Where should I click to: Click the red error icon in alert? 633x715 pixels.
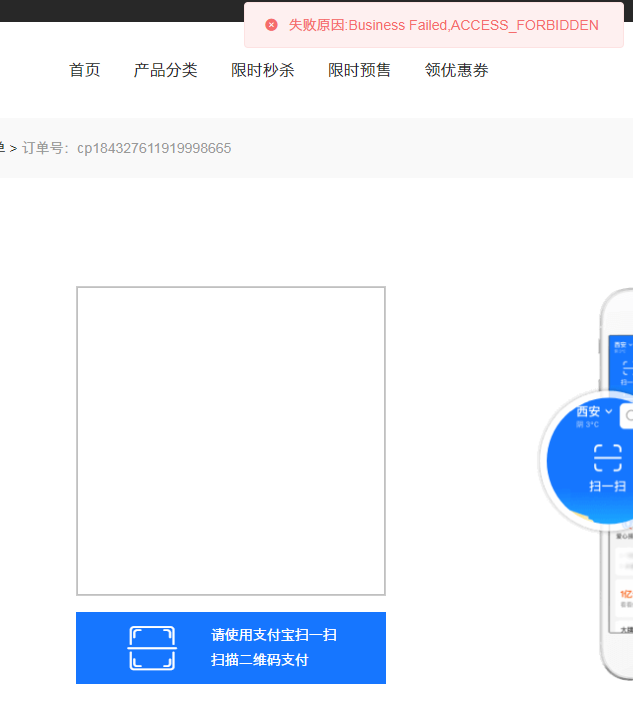(271, 25)
